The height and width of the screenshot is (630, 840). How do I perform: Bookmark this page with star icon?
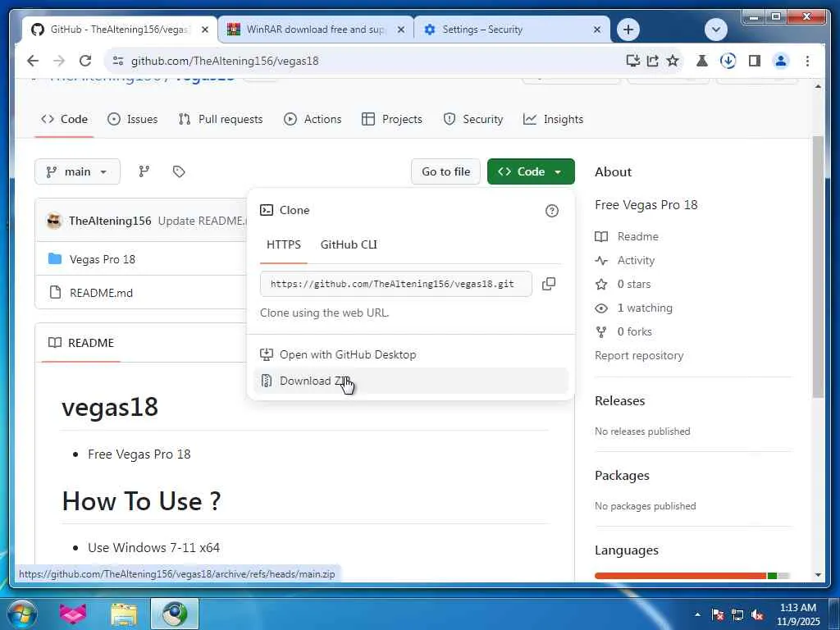click(673, 61)
